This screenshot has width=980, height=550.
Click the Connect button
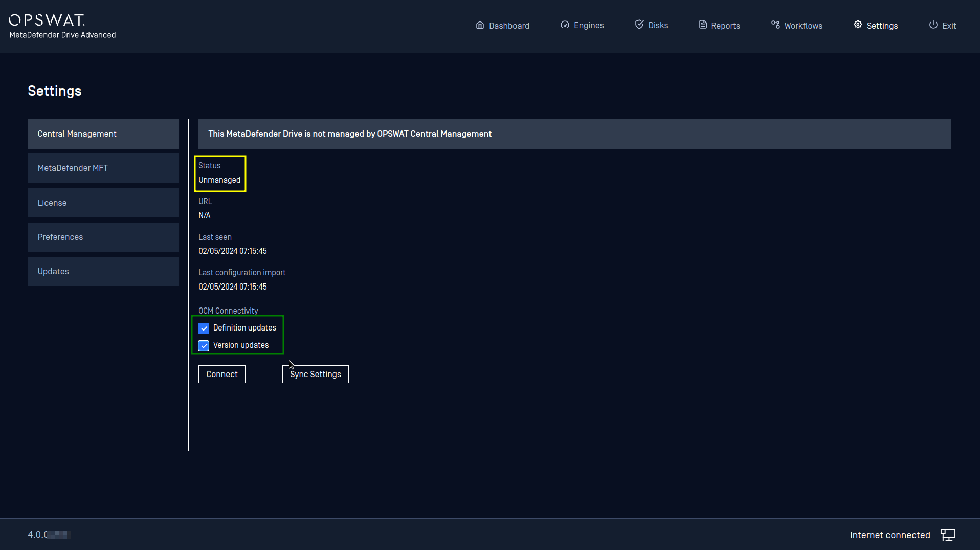click(x=222, y=374)
